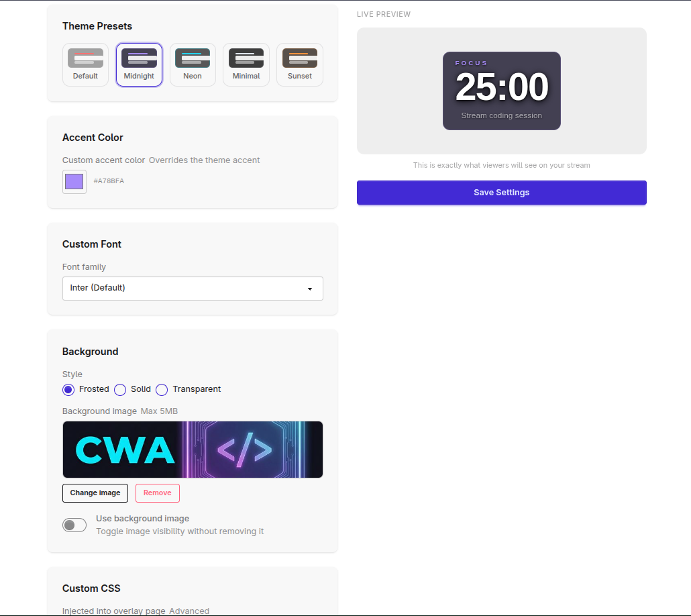Click the 25:00 timer in the live preview
Screen dimensions: 691x616
coord(501,86)
